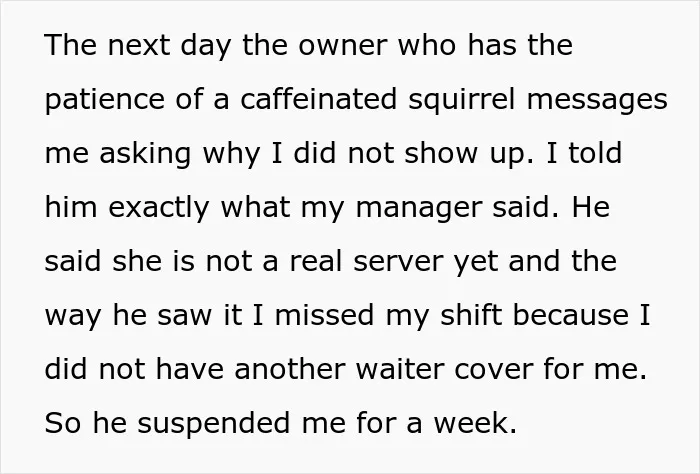Click the word 'next' in first line
The width and height of the screenshot is (700, 474).
[138, 47]
